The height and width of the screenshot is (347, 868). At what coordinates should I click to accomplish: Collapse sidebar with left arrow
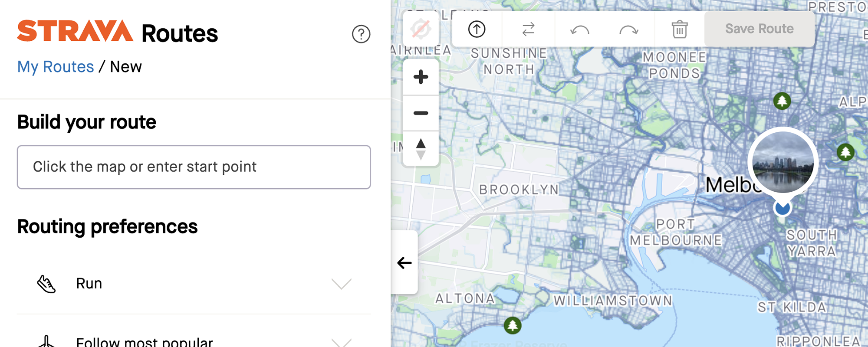point(404,262)
